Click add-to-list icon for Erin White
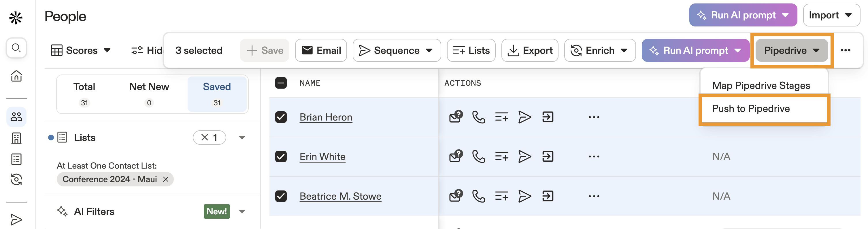Image resolution: width=868 pixels, height=229 pixels. [x=501, y=157]
